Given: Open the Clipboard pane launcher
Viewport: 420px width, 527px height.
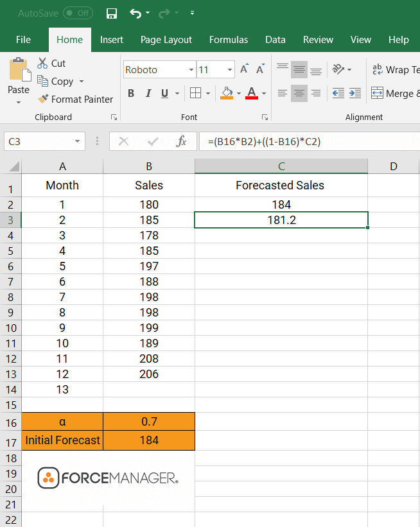Looking at the screenshot, I should (114, 117).
